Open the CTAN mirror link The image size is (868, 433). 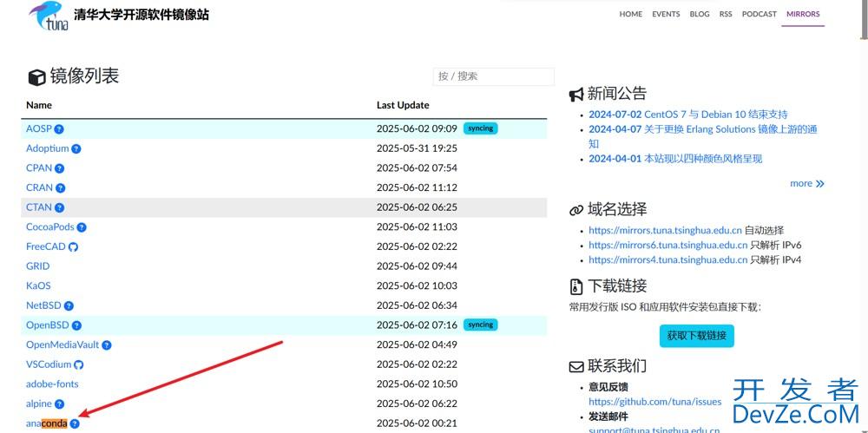pos(39,207)
